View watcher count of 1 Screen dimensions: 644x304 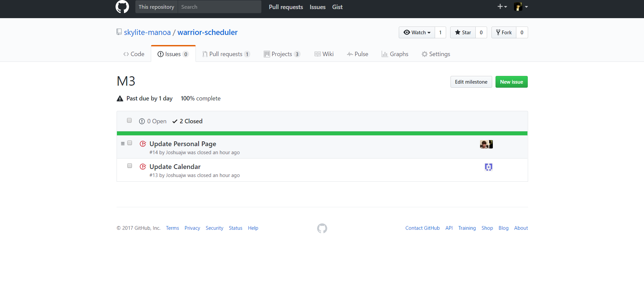440,33
